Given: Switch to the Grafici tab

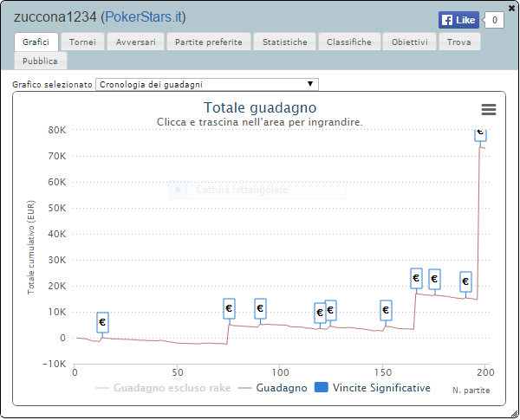Looking at the screenshot, I should coord(36,42).
